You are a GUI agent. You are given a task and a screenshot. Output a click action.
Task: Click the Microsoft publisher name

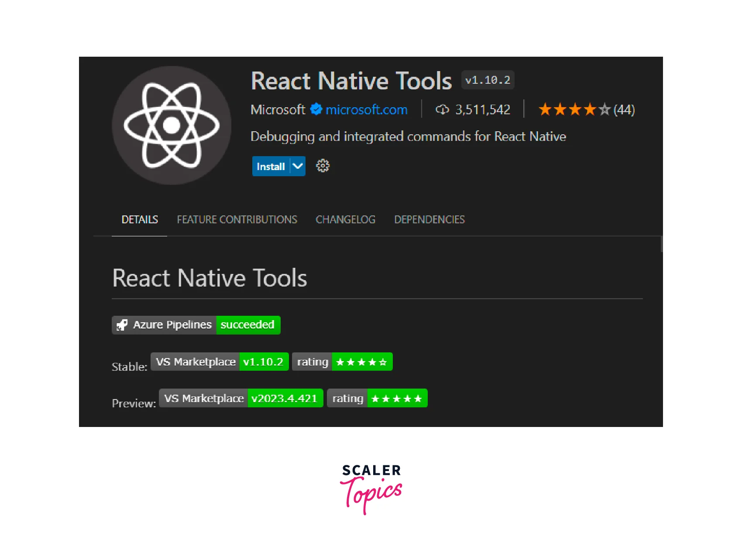(x=278, y=109)
